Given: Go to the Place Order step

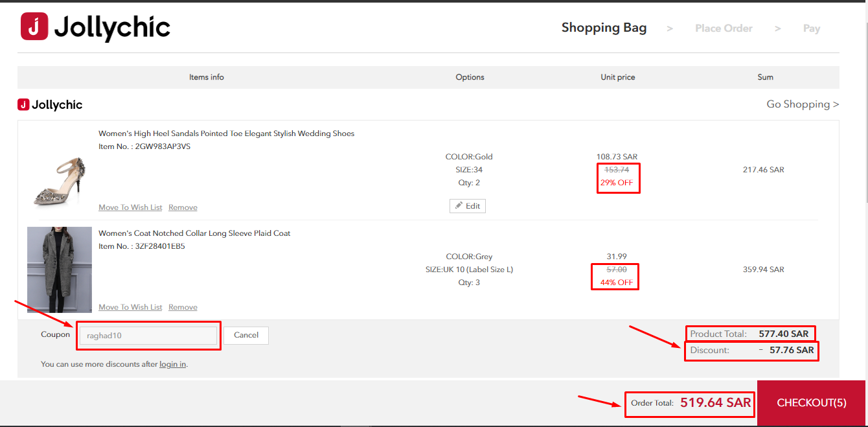Looking at the screenshot, I should [x=724, y=29].
